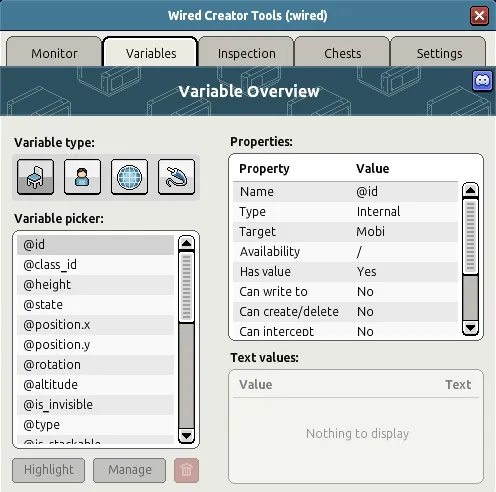496x492 pixels.
Task: Open the Discord link icon
Action: point(482,81)
